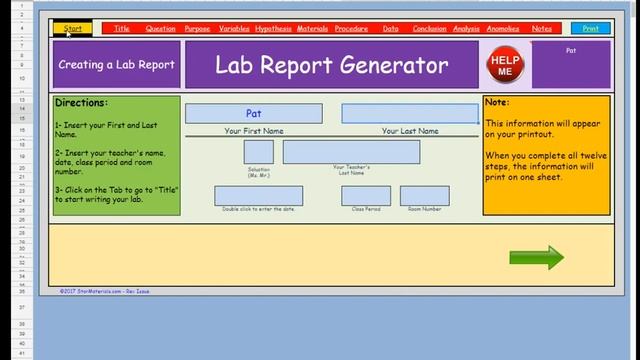Click the Lab Report Generator title banner
Image resolution: width=640 pixels, height=360 pixels.
point(332,64)
